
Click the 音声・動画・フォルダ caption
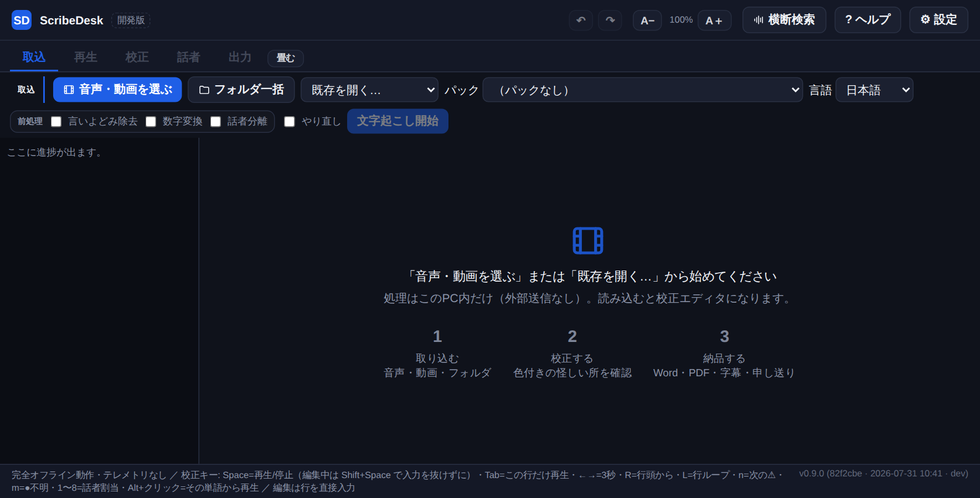pyautogui.click(x=437, y=373)
